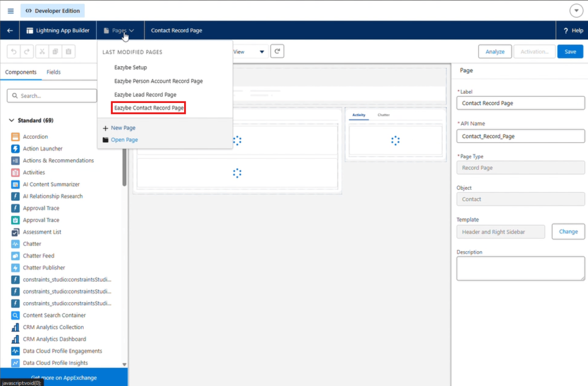Select the Data Cloud Profile Engagements icon
The image size is (588, 386).
(15, 351)
